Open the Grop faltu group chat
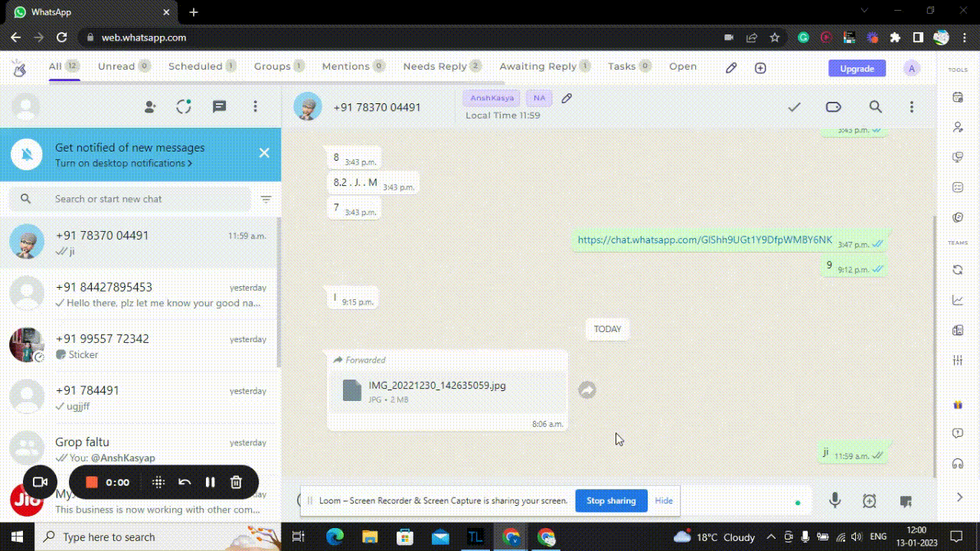 click(140, 449)
